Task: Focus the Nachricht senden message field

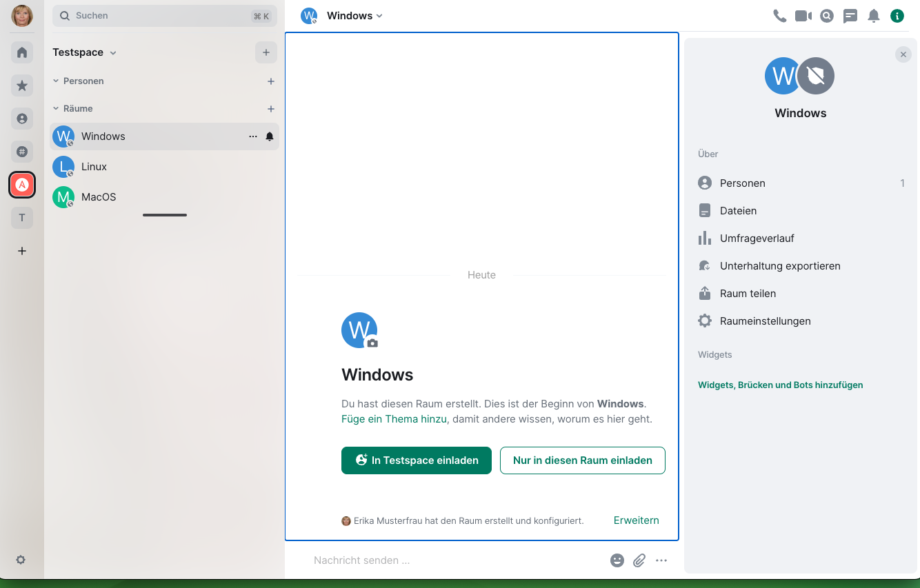Action: (x=455, y=560)
